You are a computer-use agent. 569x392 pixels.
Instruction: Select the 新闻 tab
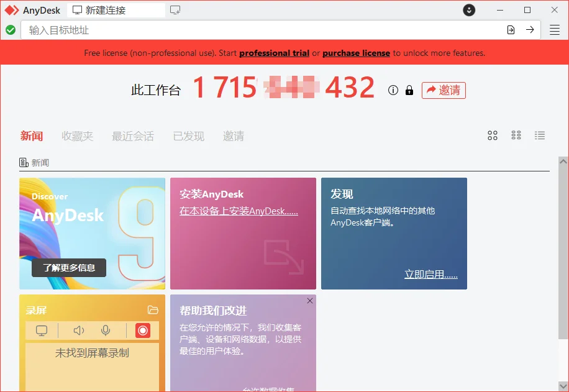click(x=32, y=136)
